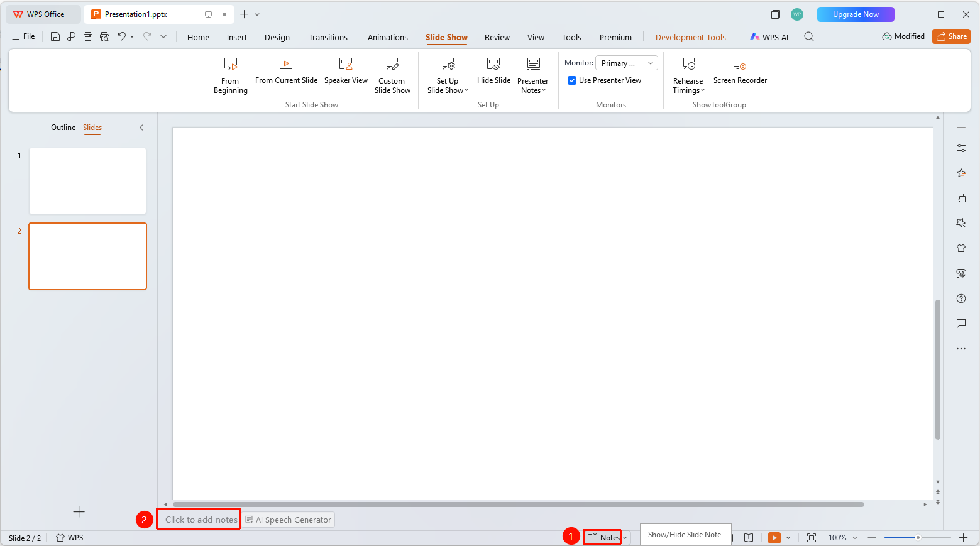Open WPS AI
Image resolution: width=980 pixels, height=546 pixels.
pyautogui.click(x=769, y=37)
